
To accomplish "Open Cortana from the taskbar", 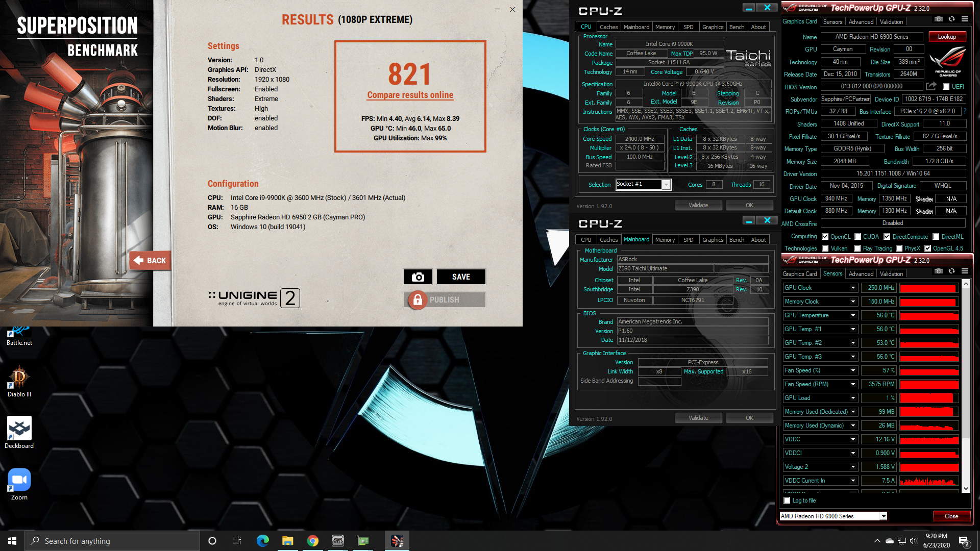I will tap(212, 541).
